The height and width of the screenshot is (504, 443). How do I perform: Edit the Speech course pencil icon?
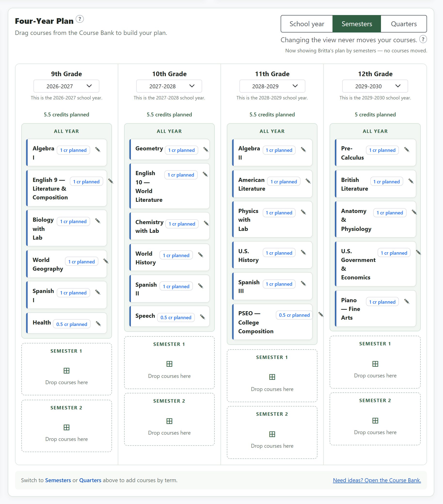(203, 317)
